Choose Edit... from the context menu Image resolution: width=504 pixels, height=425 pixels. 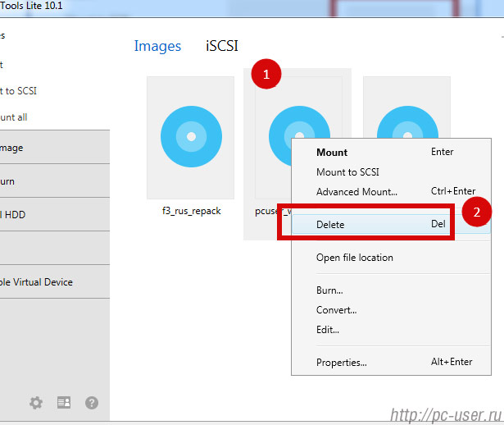(328, 330)
